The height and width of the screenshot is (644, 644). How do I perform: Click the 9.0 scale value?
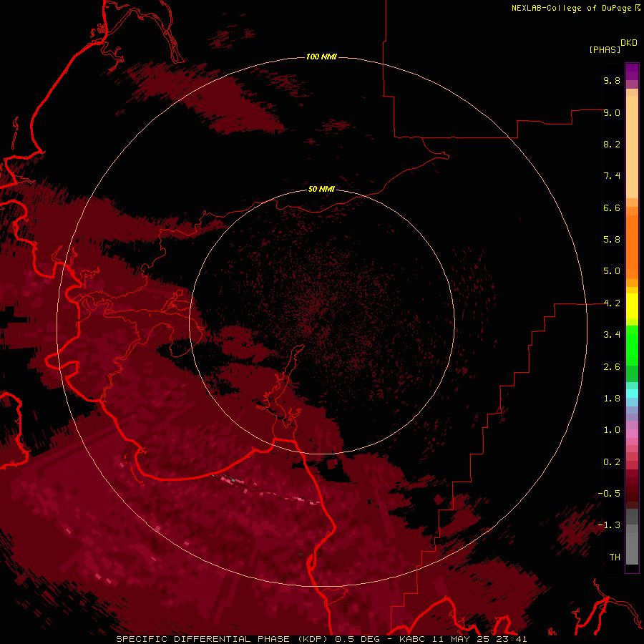click(612, 112)
